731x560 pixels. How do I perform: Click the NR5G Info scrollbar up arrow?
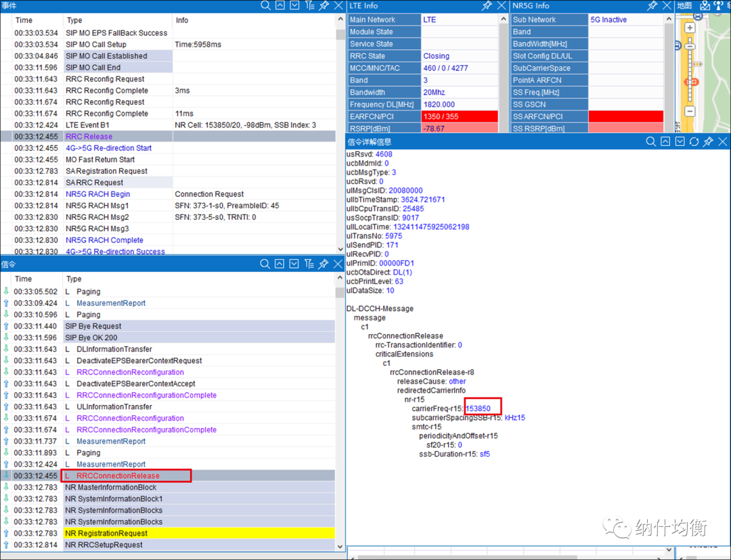[669, 19]
